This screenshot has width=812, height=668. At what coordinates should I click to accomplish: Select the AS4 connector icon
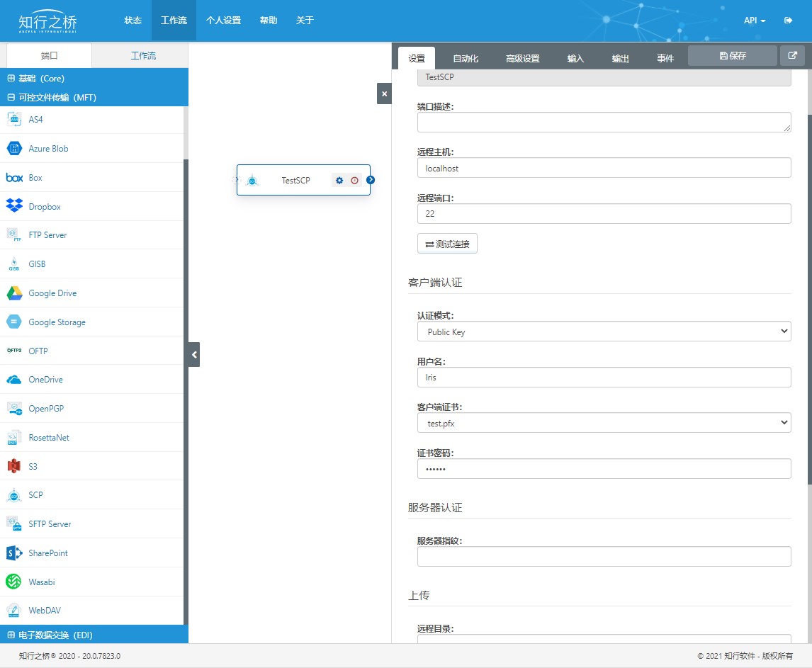(14, 119)
